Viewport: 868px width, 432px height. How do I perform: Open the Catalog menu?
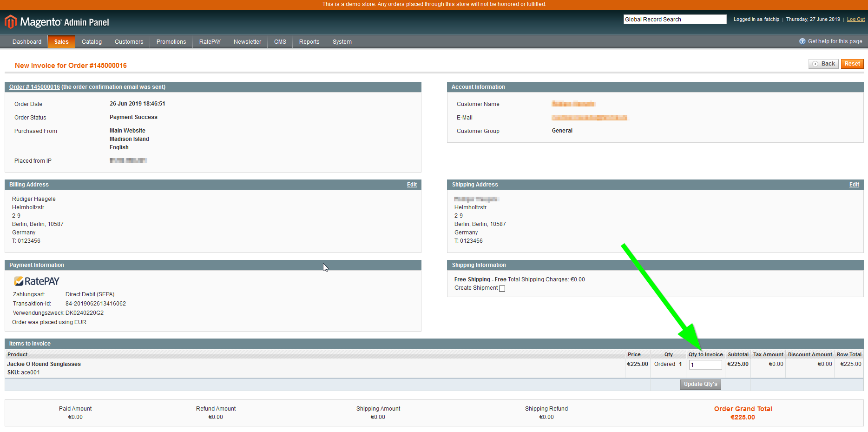(92, 42)
